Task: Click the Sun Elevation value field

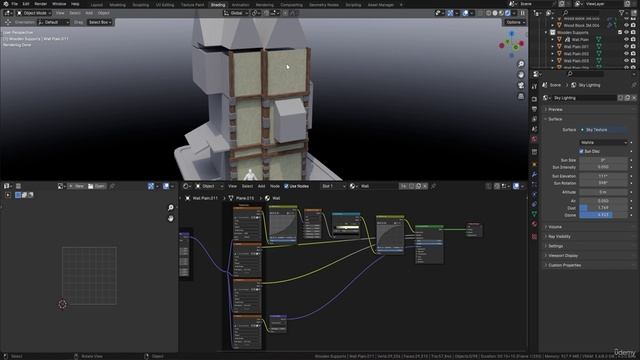Action: pos(603,176)
